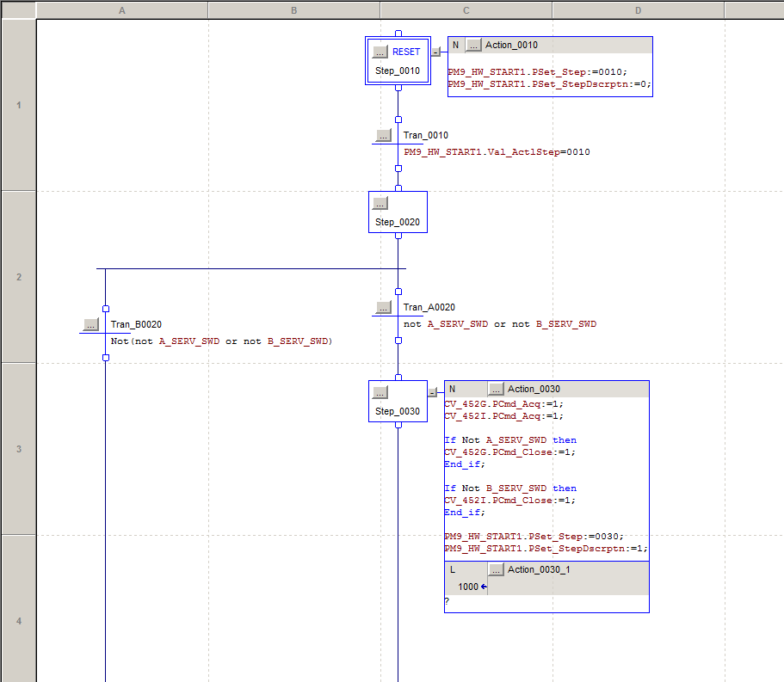This screenshot has width=784, height=682.
Task: Collapse the action block attached to Step_0030
Action: [x=432, y=392]
